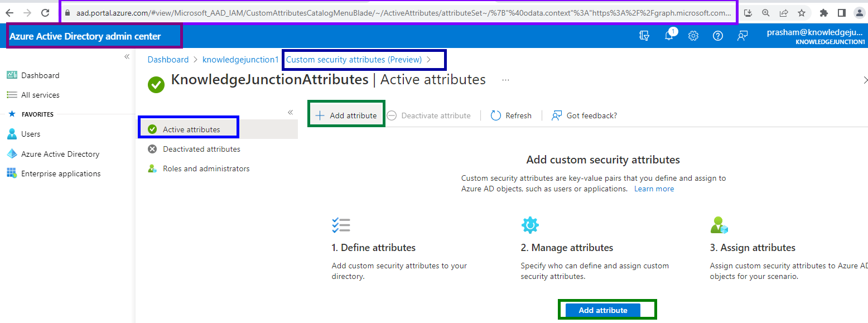
Task: Click the Define attributes checklist icon
Action: (341, 225)
